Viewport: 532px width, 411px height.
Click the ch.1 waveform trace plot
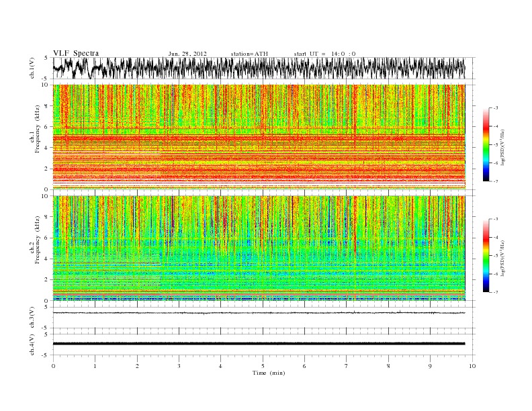(x=259, y=68)
